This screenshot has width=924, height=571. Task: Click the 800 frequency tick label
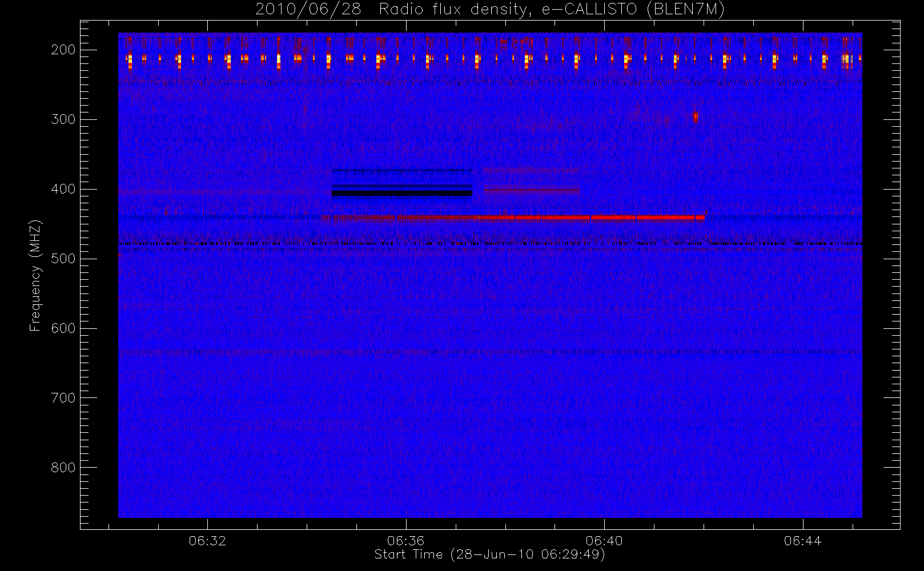point(63,468)
